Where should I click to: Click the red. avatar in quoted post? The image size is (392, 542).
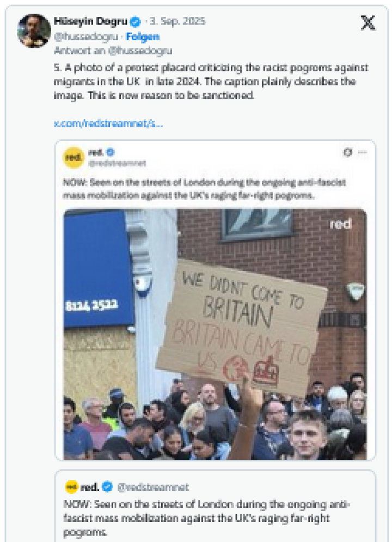pos(73,157)
